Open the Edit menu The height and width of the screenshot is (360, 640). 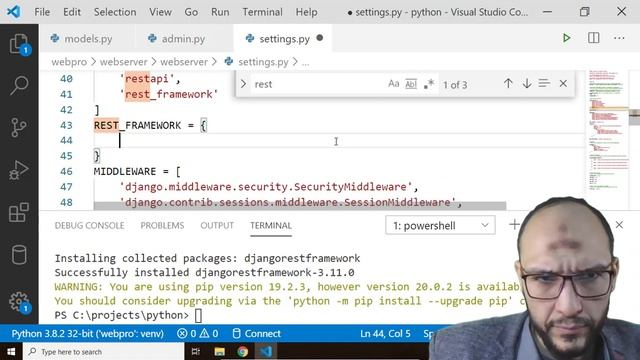pyautogui.click(x=72, y=12)
